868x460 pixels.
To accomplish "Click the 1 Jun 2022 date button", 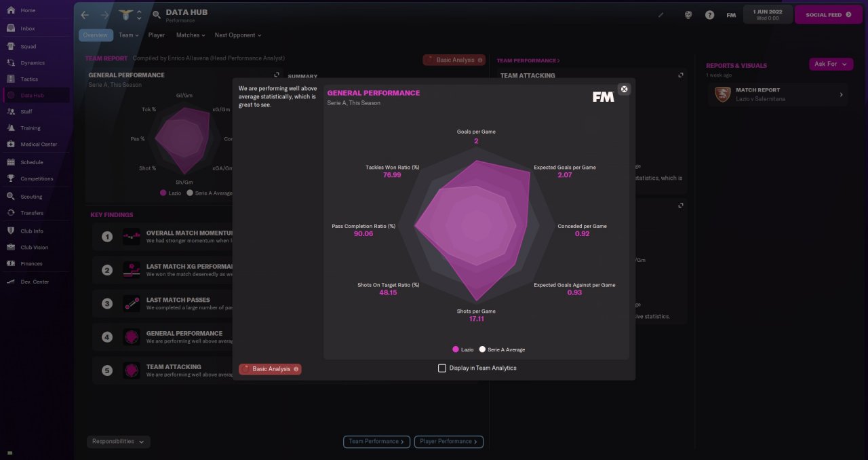I will (768, 14).
